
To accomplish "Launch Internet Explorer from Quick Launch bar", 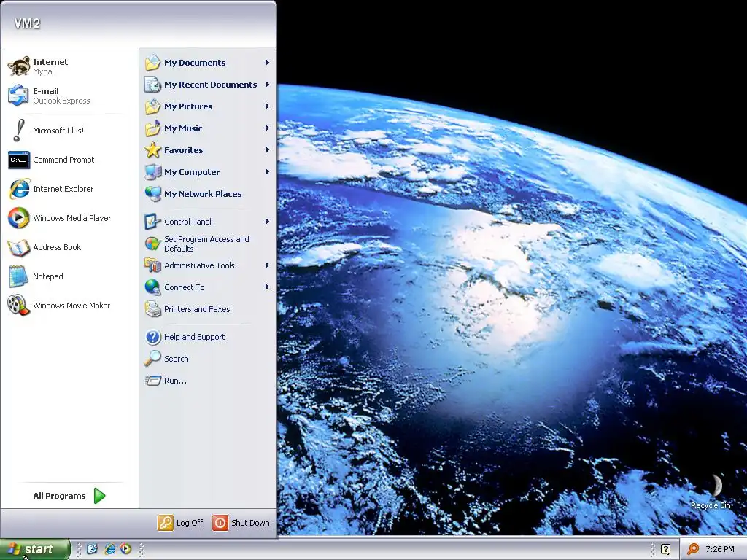I will coord(109,549).
